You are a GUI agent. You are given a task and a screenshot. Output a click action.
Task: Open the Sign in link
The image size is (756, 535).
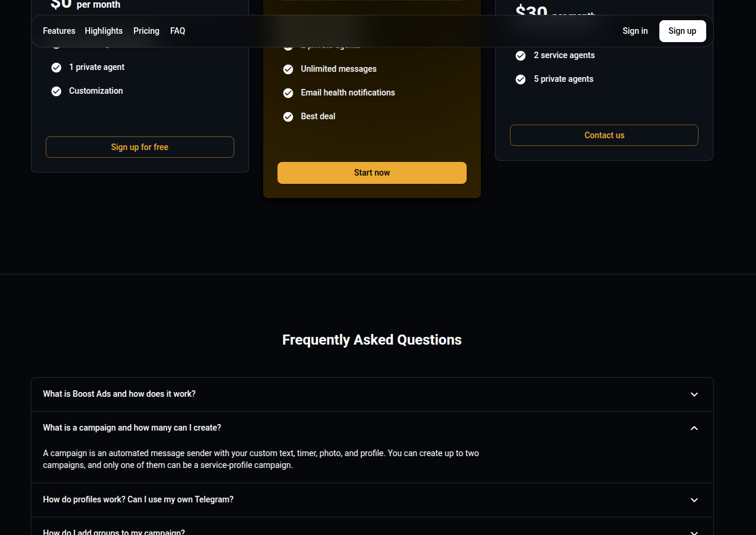(x=635, y=31)
